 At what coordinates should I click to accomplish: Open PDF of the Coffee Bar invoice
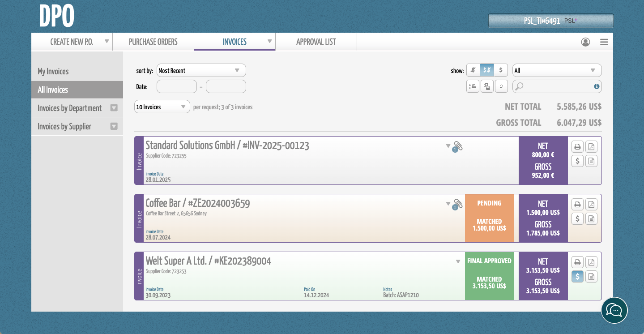pos(592,205)
